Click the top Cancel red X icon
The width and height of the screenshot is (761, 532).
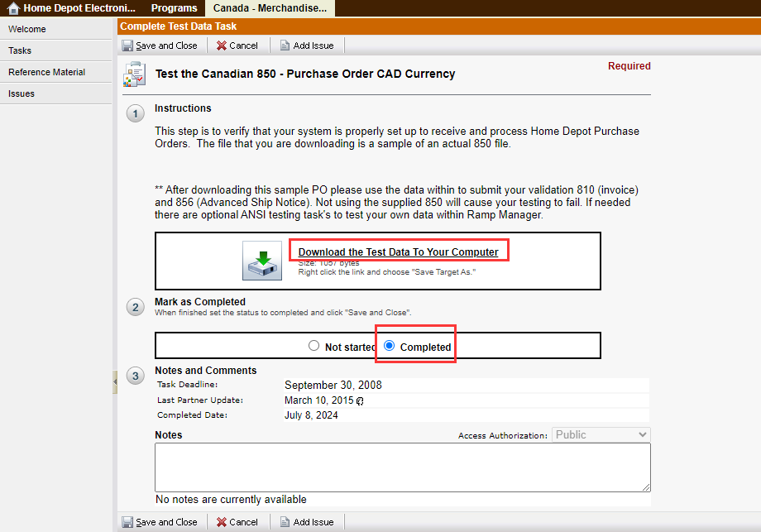tap(222, 46)
